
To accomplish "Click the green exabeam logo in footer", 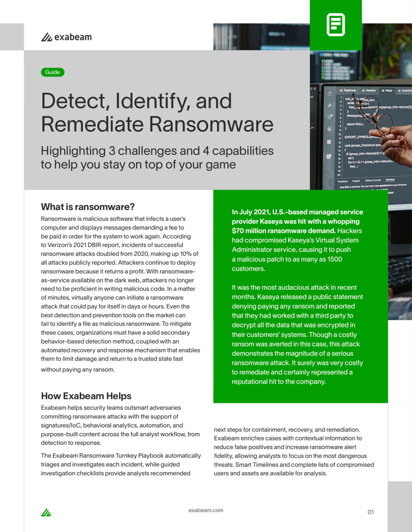I will pos(46,513).
